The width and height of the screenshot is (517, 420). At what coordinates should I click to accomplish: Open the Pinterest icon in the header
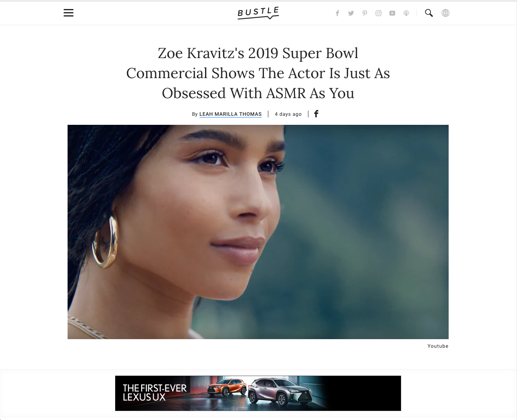[365, 13]
